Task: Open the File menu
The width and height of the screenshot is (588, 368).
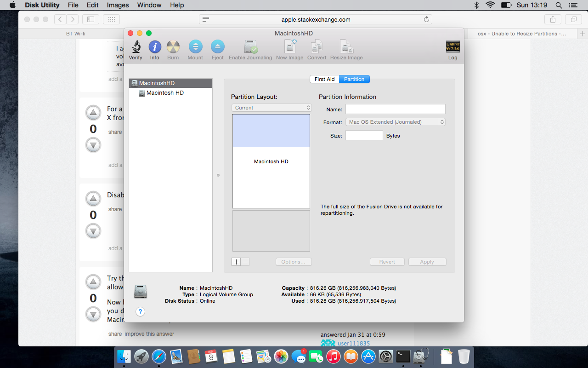Action: [73, 5]
